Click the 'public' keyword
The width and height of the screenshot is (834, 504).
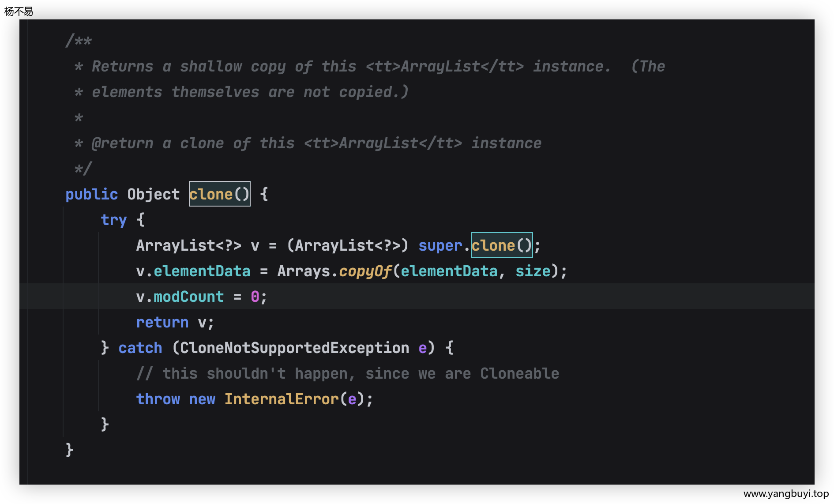coord(92,194)
